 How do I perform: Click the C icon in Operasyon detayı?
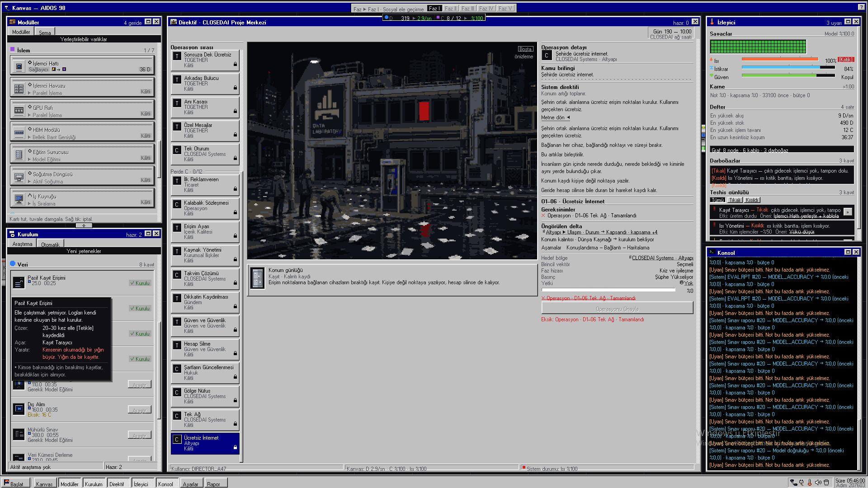(x=547, y=56)
